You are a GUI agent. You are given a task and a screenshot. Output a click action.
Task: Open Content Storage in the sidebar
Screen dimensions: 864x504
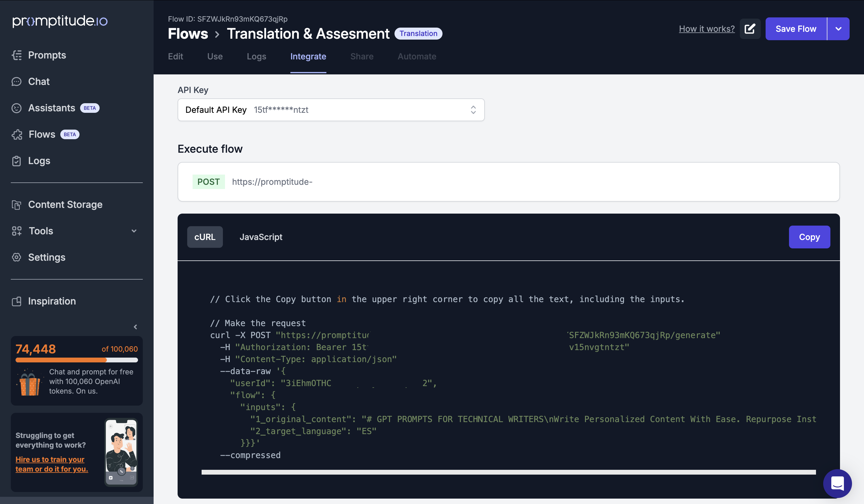pos(65,205)
